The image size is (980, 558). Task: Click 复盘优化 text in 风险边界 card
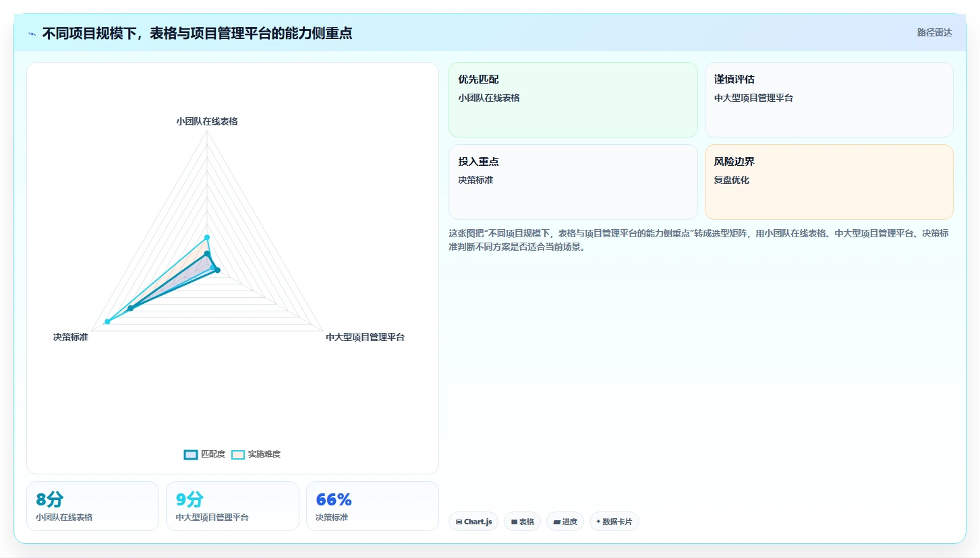732,180
